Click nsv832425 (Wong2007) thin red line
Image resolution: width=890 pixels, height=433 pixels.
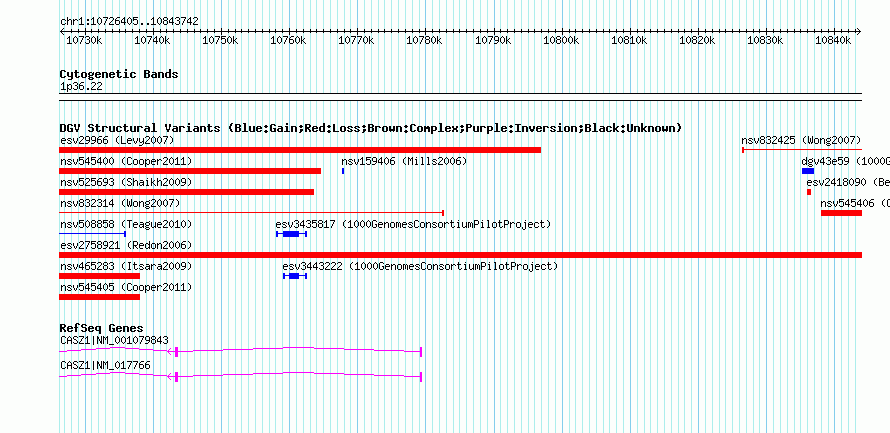click(802, 150)
